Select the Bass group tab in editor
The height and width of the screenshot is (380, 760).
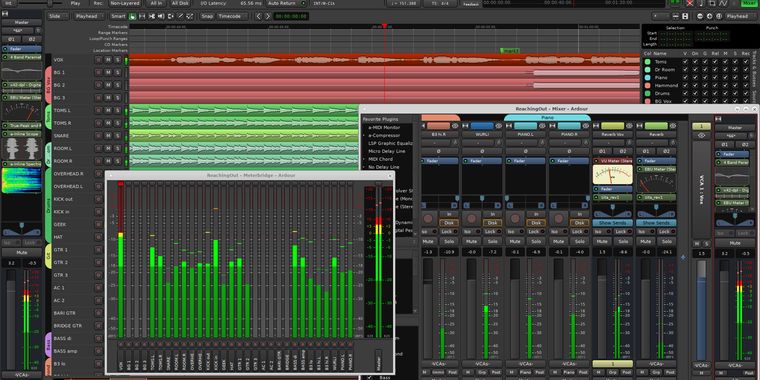[x=48, y=345]
